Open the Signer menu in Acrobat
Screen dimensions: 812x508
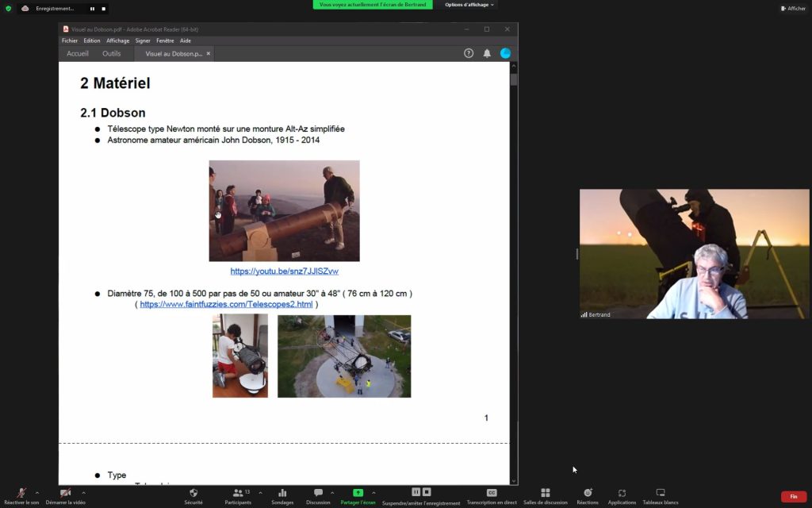(x=143, y=40)
